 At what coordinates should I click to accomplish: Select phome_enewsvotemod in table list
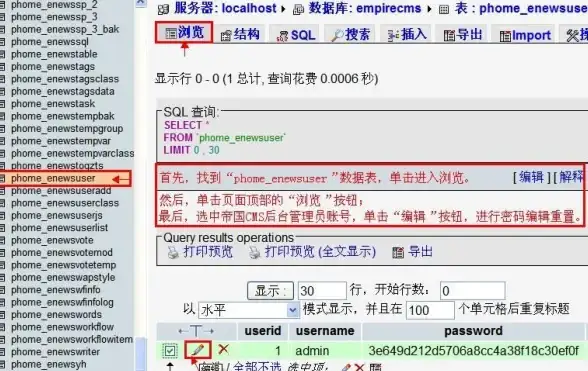coord(62,252)
